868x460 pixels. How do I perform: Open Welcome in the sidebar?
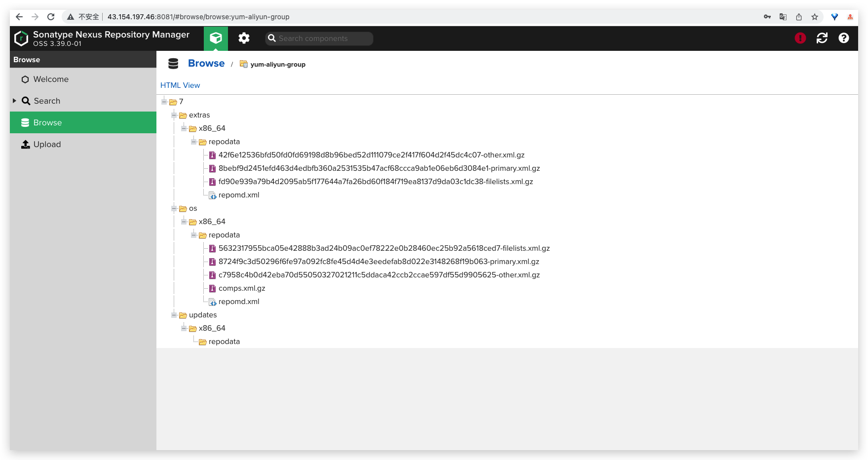[50, 79]
